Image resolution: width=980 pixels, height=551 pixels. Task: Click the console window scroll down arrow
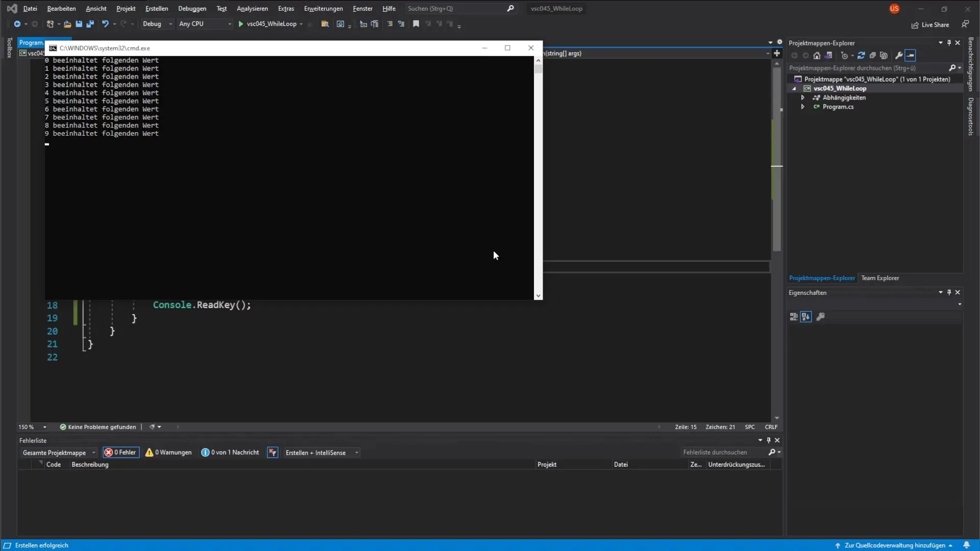pyautogui.click(x=538, y=296)
